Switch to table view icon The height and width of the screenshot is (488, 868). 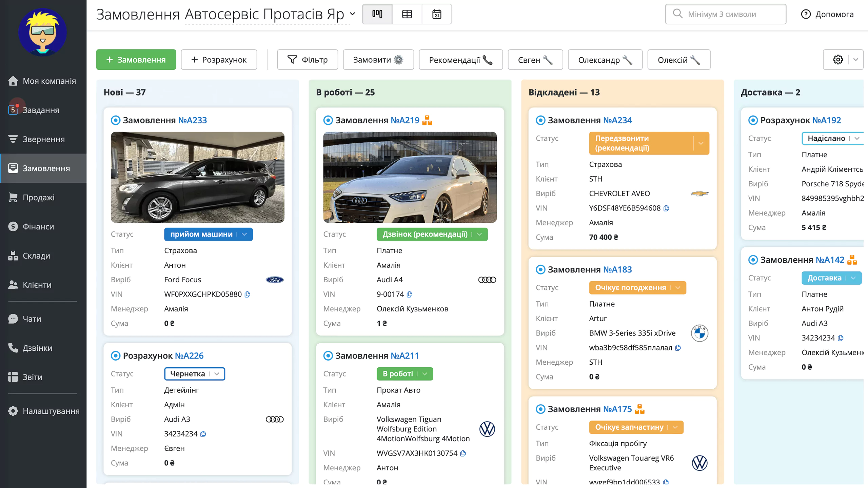(407, 14)
